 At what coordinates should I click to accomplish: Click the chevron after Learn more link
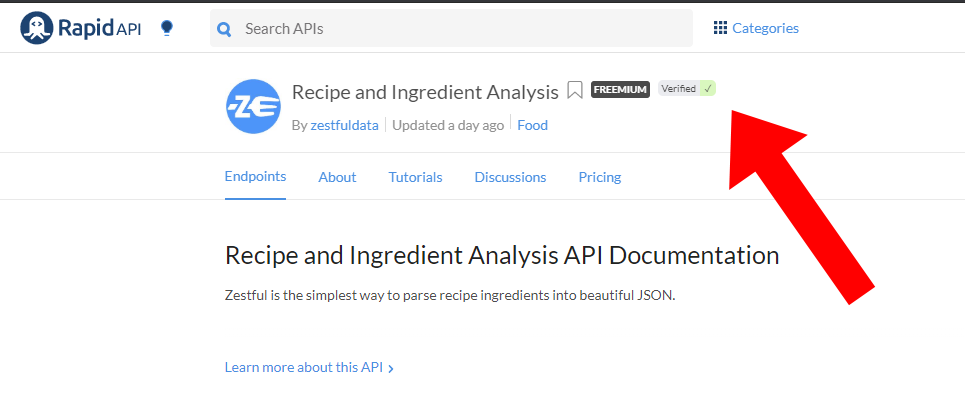coord(391,369)
